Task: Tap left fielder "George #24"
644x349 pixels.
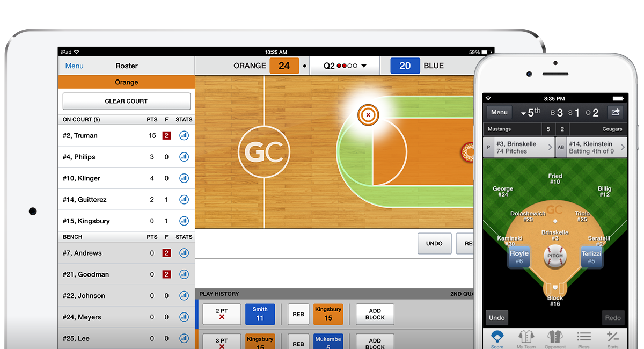Action: (503, 192)
